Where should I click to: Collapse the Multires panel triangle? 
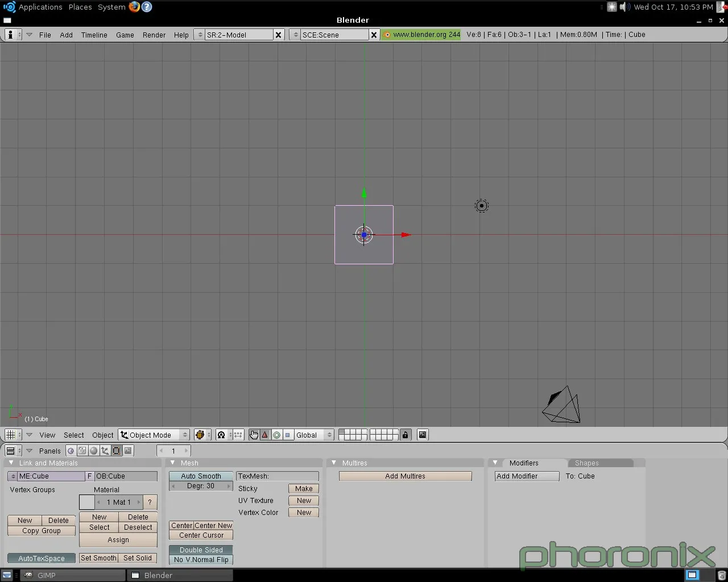334,463
